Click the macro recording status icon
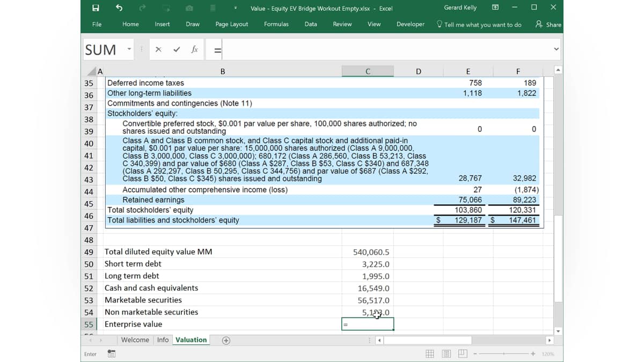This screenshot has height=362, width=644. click(x=112, y=354)
